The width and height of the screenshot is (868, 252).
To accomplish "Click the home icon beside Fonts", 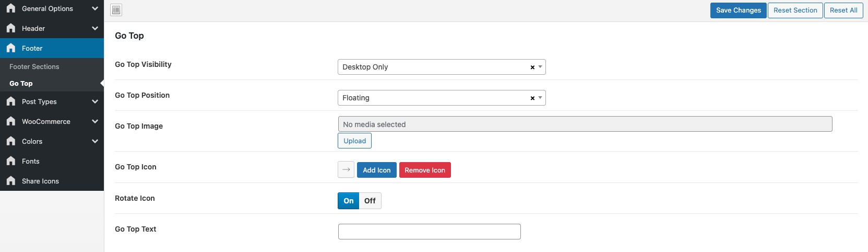I will 11,161.
